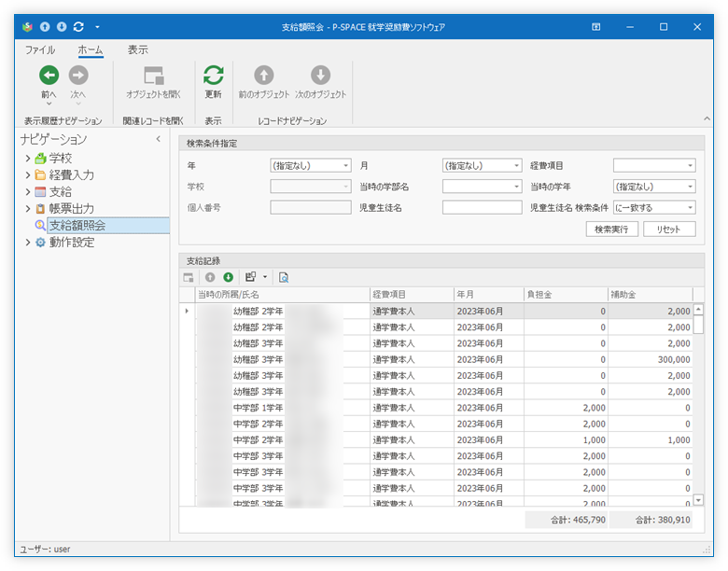Click the 合計: 465,790 total
Screen dimensions: 728x571
tap(566, 520)
